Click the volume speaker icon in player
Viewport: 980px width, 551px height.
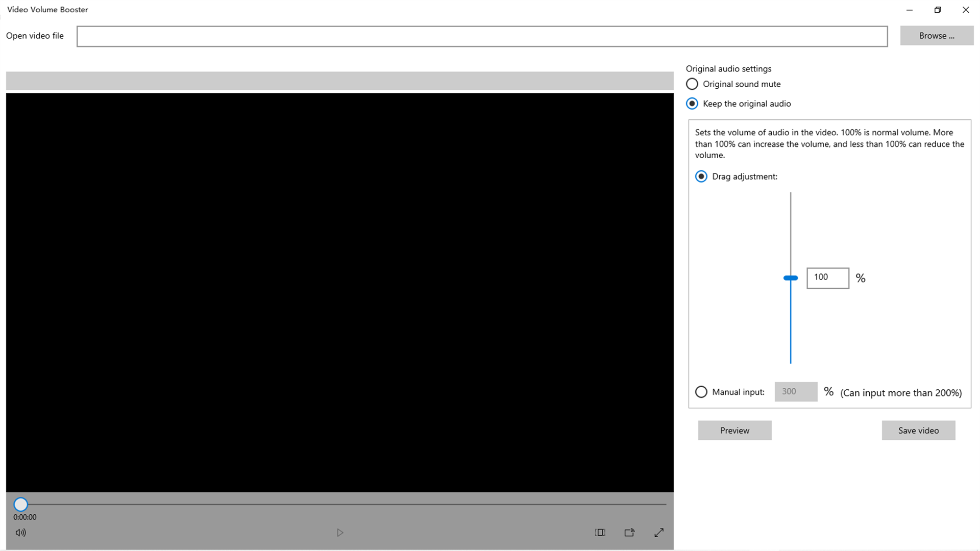(x=20, y=533)
